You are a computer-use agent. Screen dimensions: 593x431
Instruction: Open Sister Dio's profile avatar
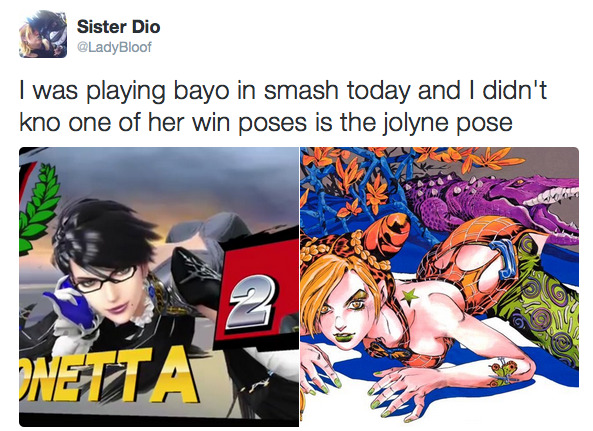(x=43, y=34)
